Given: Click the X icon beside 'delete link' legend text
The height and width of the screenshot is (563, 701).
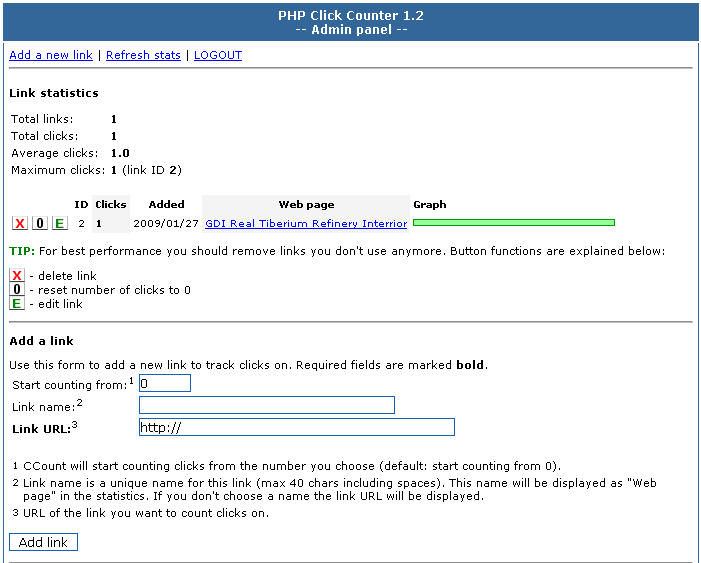Looking at the screenshot, I should [x=17, y=276].
